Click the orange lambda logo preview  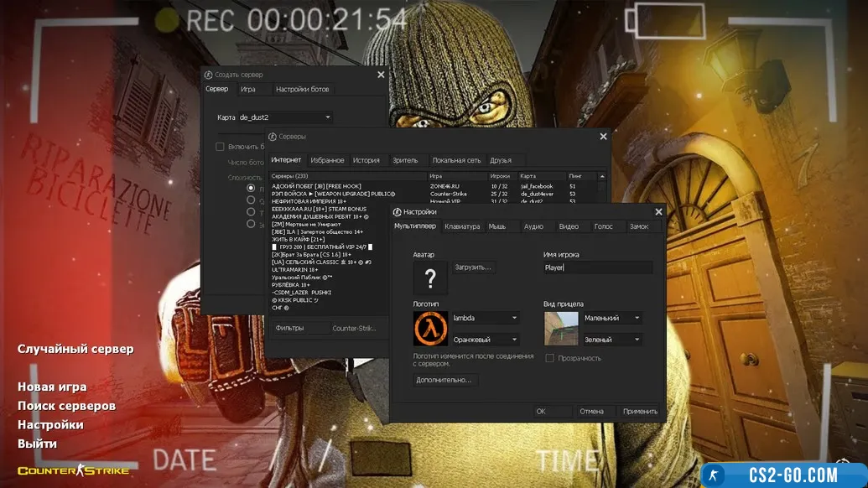430,329
